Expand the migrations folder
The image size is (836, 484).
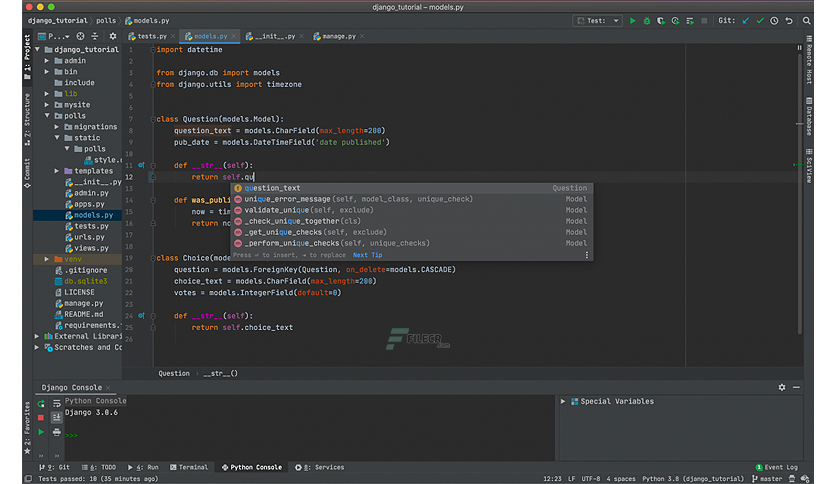coord(57,127)
